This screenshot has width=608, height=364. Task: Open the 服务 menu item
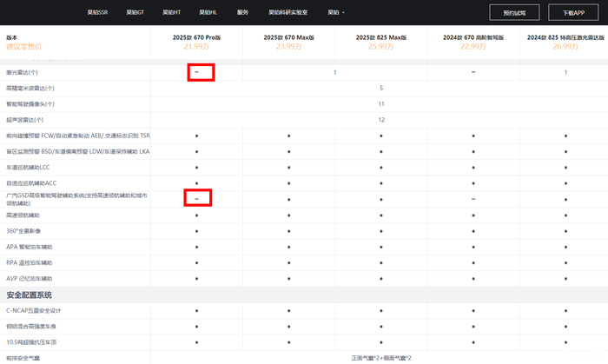pyautogui.click(x=242, y=13)
